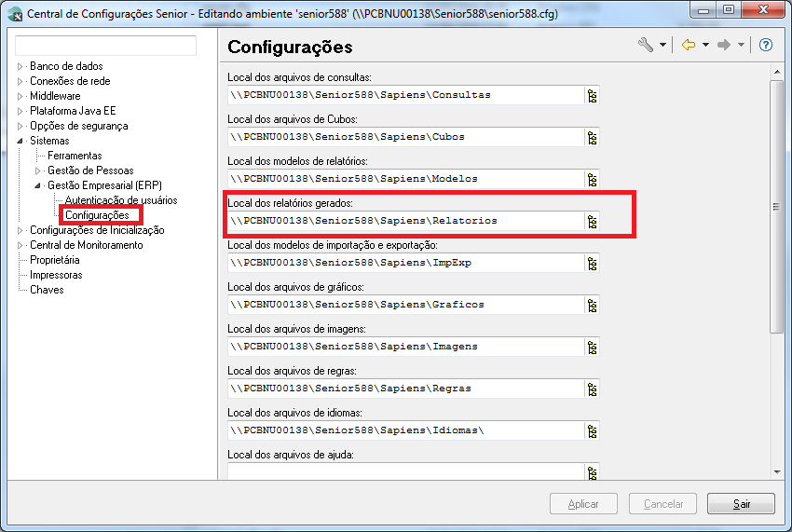Click the tree filter search field
This screenshot has height=532, width=792.
[x=105, y=46]
